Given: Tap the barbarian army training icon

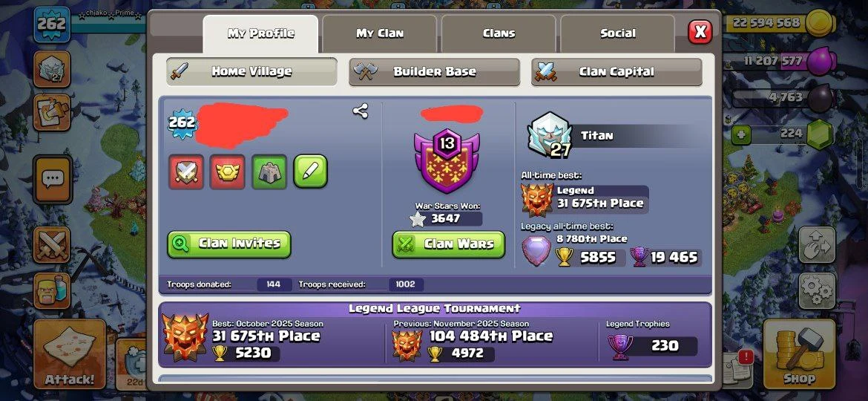Looking at the screenshot, I should [52, 290].
